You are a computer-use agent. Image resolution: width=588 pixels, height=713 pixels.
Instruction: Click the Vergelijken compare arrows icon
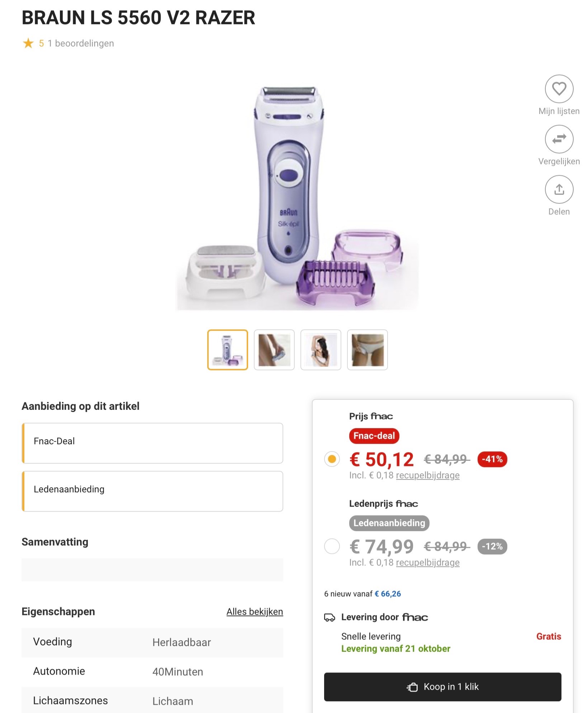(x=559, y=139)
